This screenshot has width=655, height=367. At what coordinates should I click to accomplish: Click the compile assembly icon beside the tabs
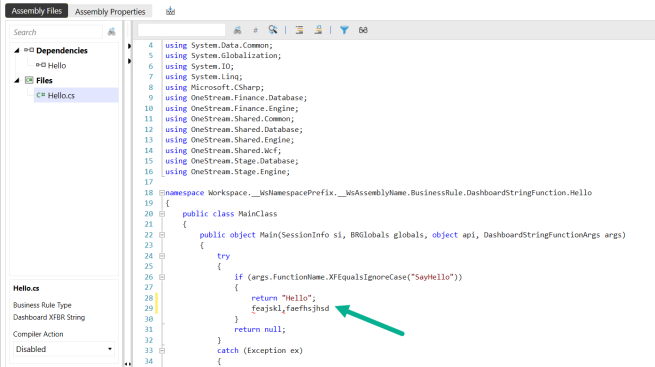coord(170,11)
